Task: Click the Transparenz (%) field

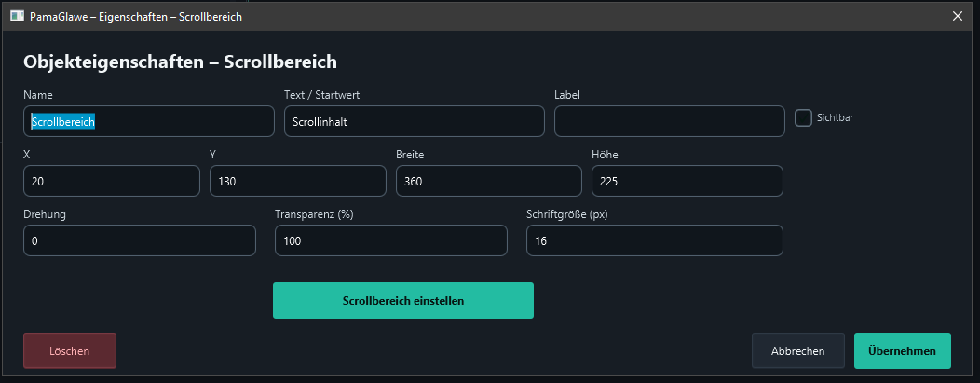Action: coord(391,240)
